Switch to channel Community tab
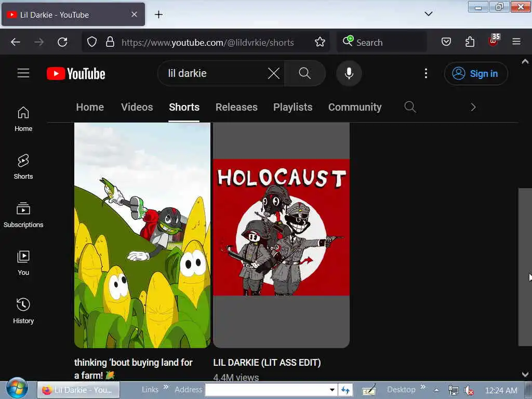This screenshot has width=532, height=399. click(355, 107)
